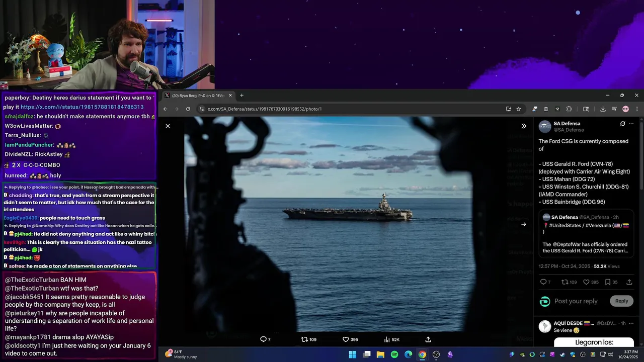This screenshot has width=644, height=362.
Task: Like the post using sidebar heart 395
Action: point(591,282)
